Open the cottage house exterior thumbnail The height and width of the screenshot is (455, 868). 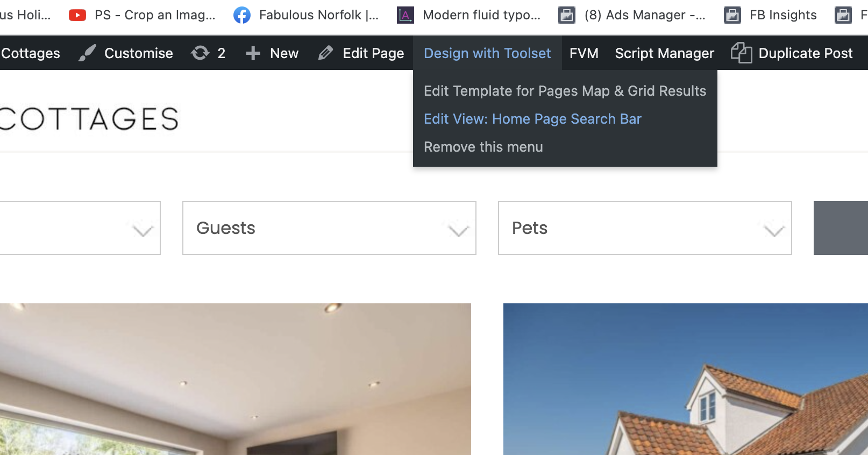686,379
